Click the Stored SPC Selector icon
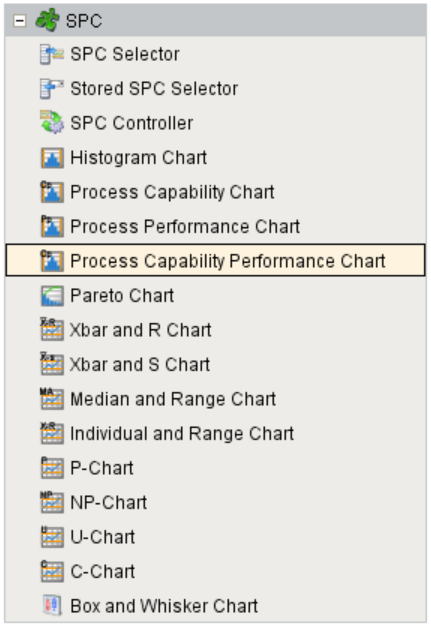 [x=52, y=89]
